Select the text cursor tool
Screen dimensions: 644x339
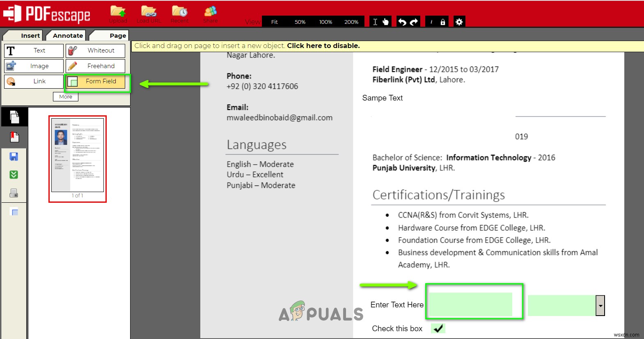[375, 22]
